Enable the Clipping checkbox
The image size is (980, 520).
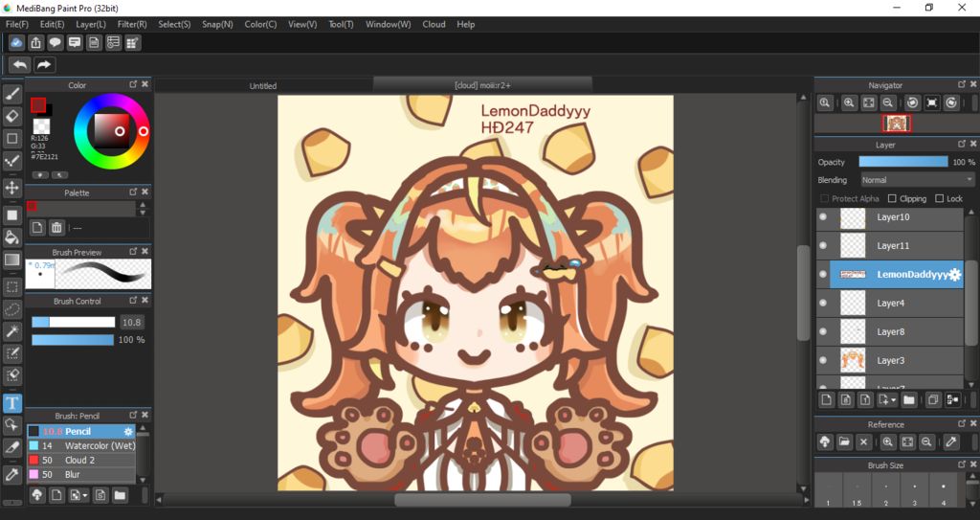[x=892, y=198]
